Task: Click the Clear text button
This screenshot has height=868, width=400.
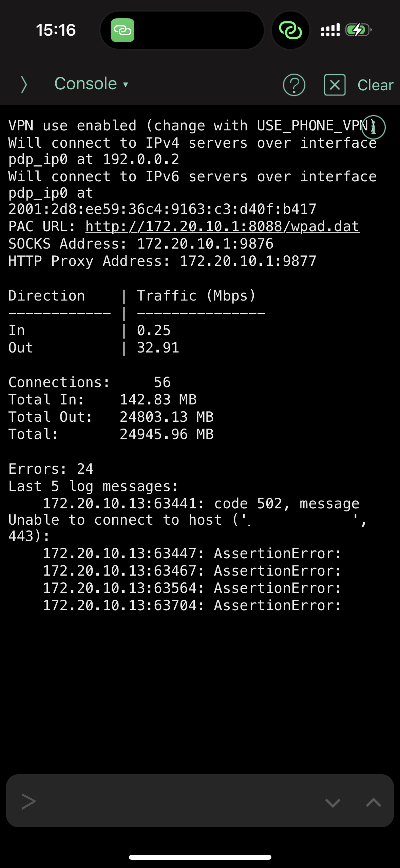Action: click(375, 85)
